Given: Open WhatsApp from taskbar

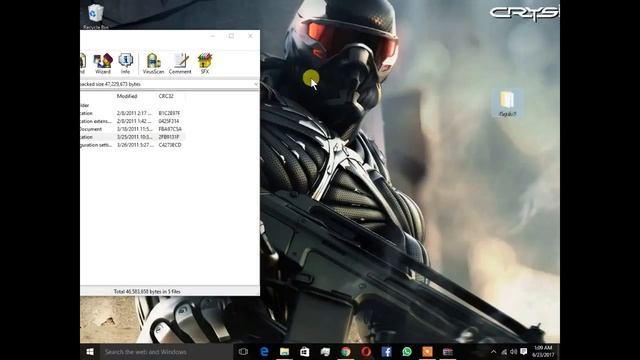Looking at the screenshot, I should click(x=407, y=352).
